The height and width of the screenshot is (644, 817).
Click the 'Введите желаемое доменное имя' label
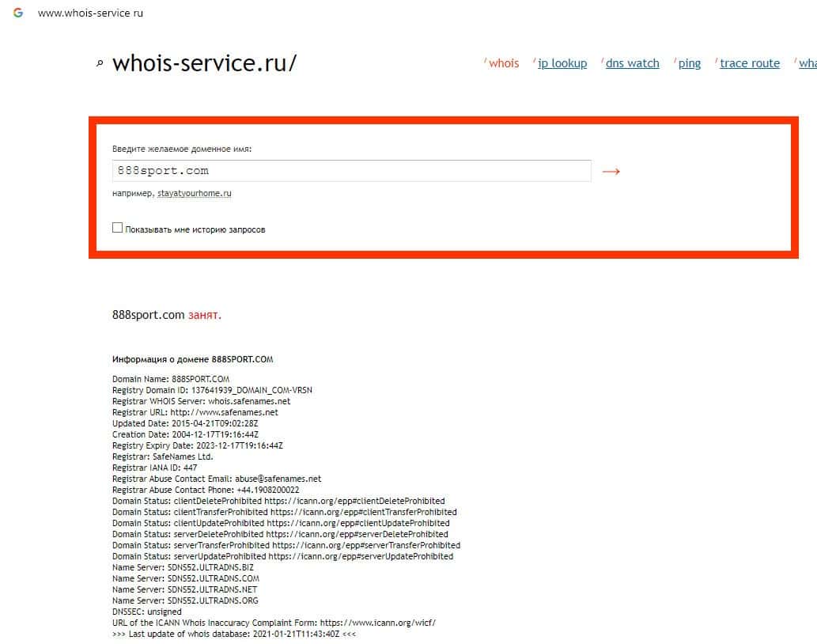(182, 149)
